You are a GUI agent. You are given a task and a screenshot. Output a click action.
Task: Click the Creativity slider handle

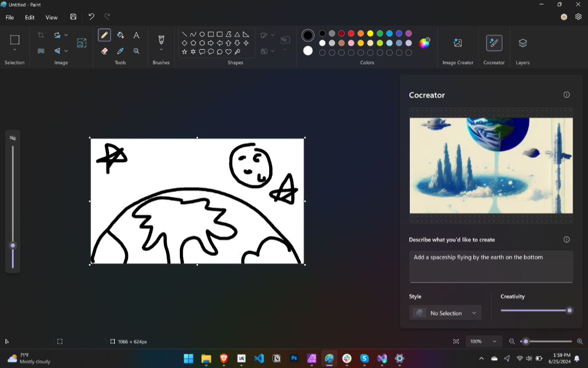click(570, 310)
